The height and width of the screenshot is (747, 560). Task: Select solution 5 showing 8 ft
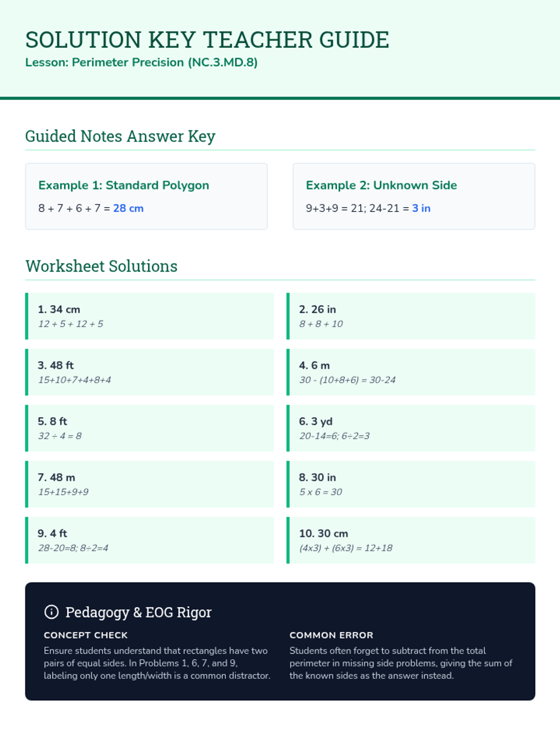coord(149,428)
